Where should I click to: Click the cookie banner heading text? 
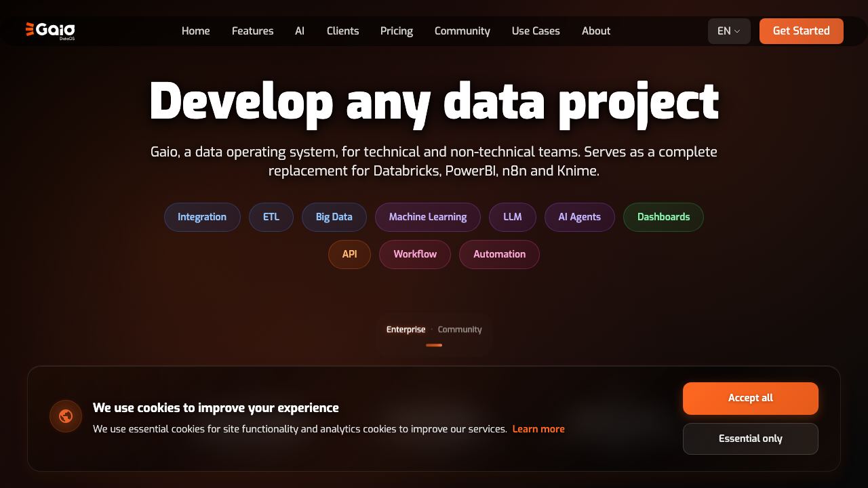point(216,407)
